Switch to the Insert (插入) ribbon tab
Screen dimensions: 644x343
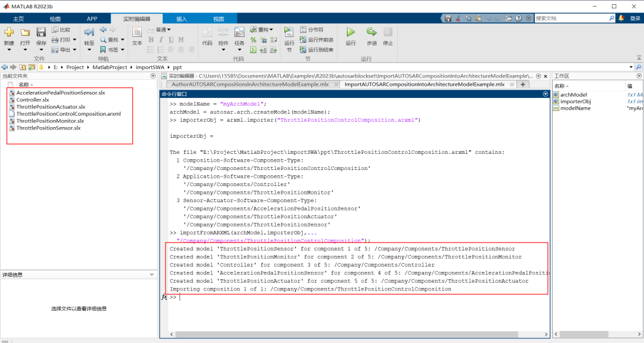(x=181, y=18)
